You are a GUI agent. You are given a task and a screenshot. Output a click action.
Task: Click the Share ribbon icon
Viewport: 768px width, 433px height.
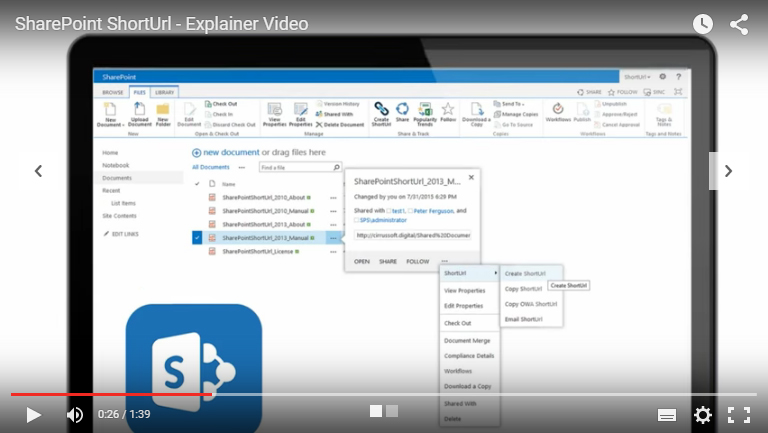coord(402,112)
